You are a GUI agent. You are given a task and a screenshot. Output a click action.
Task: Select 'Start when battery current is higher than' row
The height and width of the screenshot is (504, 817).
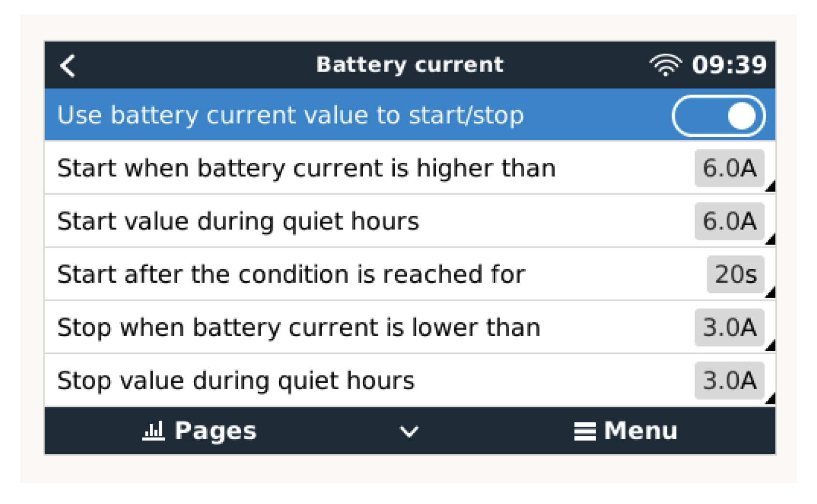pos(306,169)
